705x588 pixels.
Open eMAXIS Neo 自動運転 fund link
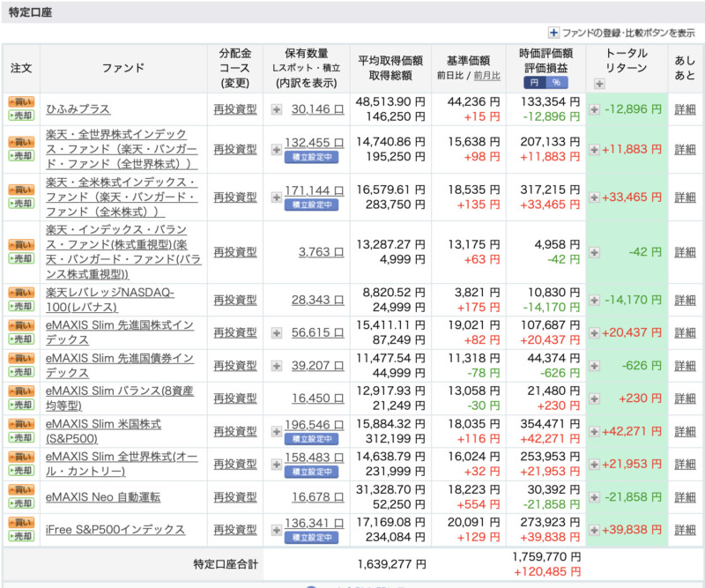(x=103, y=497)
